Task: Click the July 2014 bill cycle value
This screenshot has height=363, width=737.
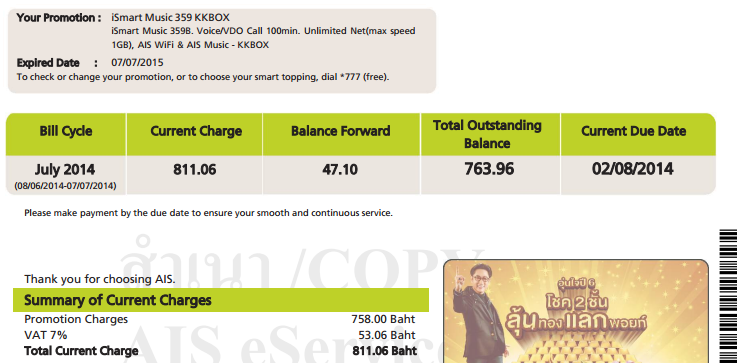Action: click(65, 169)
